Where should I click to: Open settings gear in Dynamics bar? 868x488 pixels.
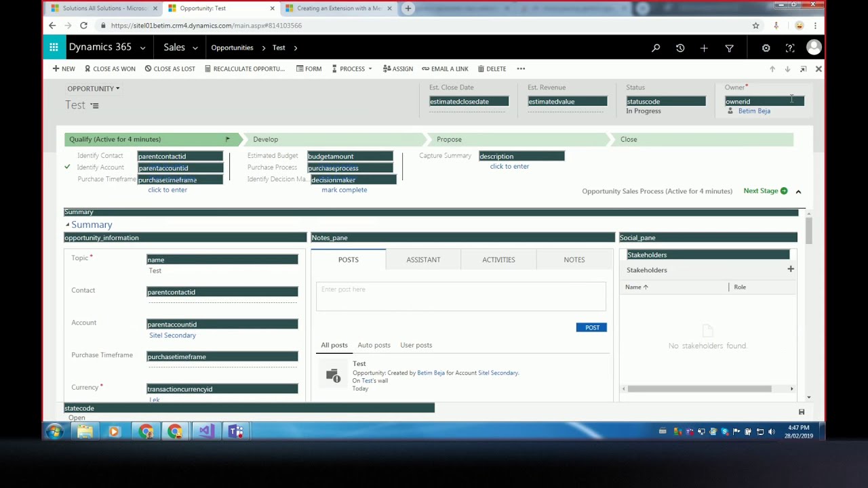[x=766, y=48]
